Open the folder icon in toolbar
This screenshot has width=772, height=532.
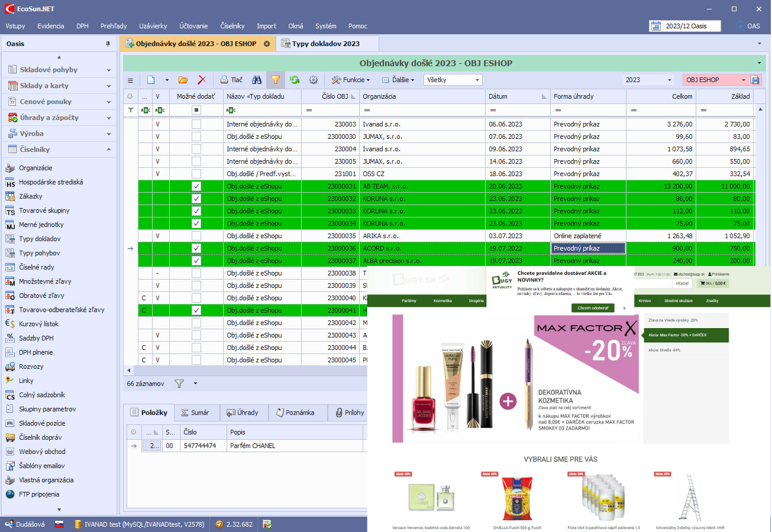(x=183, y=80)
